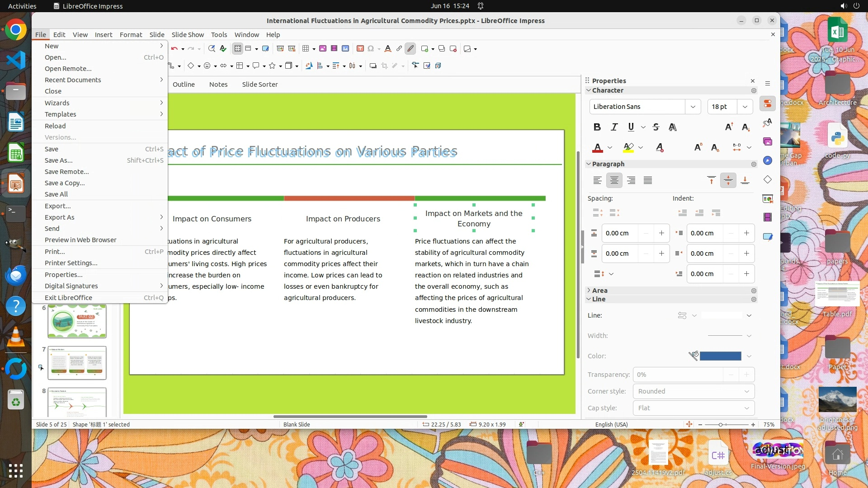
Task: Click the Shadow text effect icon
Action: click(673, 127)
